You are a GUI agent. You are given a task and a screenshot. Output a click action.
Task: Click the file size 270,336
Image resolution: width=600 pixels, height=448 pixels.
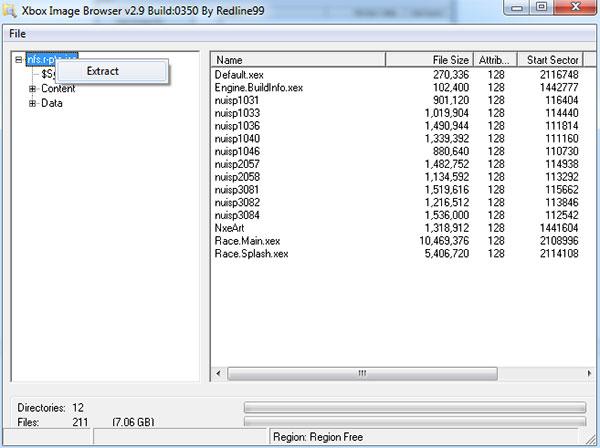(451, 75)
